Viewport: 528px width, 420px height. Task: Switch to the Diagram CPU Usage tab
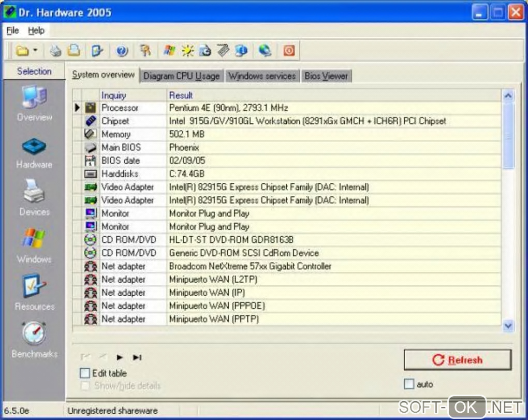coord(182,76)
